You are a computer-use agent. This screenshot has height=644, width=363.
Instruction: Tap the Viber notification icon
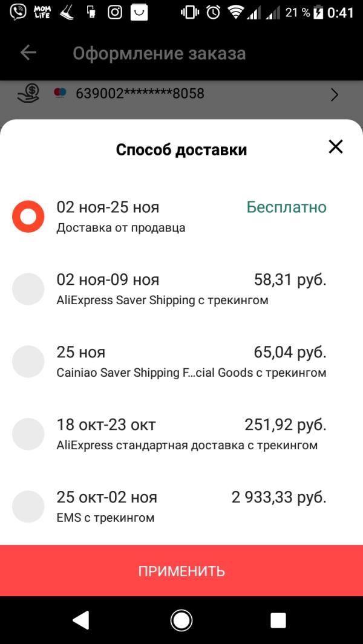click(18, 12)
